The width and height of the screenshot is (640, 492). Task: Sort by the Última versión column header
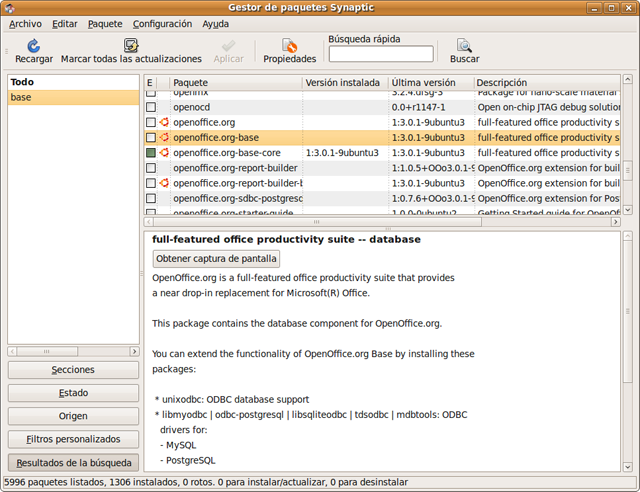429,83
